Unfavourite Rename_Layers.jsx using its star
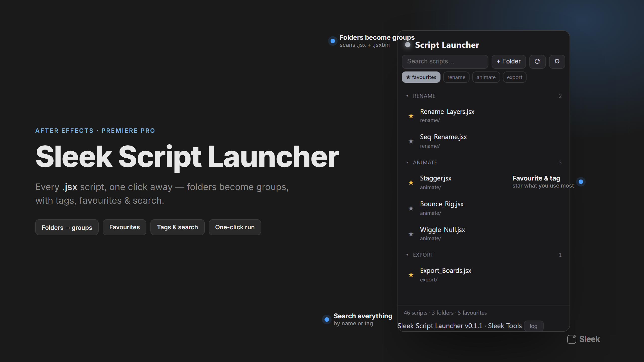The image size is (644, 362). 411,116
